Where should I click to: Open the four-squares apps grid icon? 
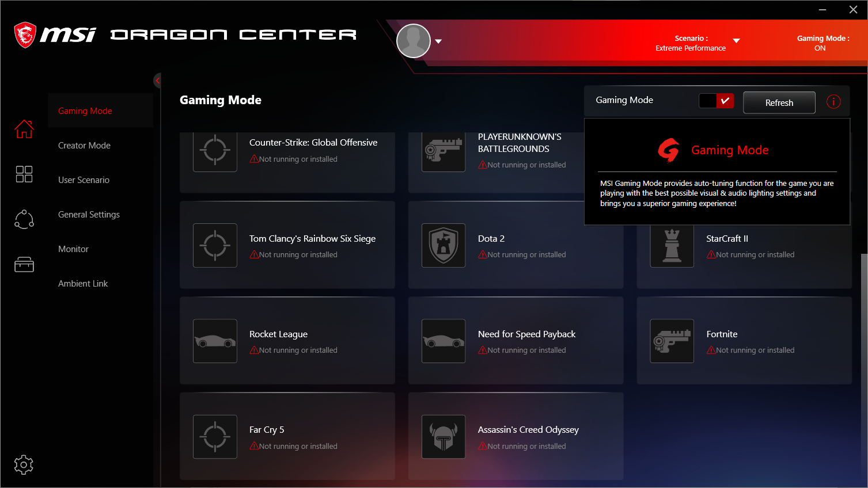point(24,174)
